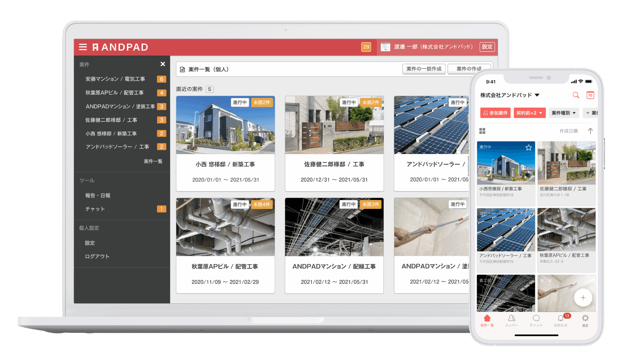Image resolution: width=644 pixels, height=362 pixels.
Task: Click the 設定 button in red header
Action: 487,47
